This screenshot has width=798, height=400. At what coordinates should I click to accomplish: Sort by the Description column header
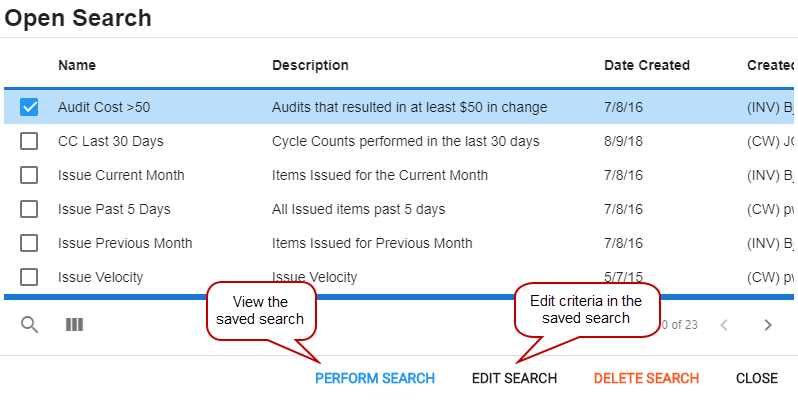click(310, 65)
